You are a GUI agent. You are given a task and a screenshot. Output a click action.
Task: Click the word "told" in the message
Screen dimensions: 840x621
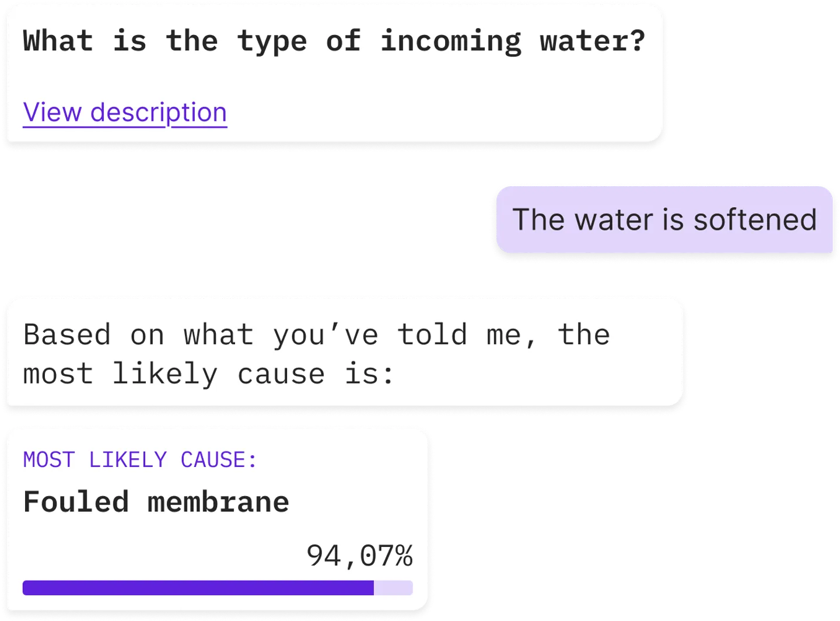click(432, 335)
